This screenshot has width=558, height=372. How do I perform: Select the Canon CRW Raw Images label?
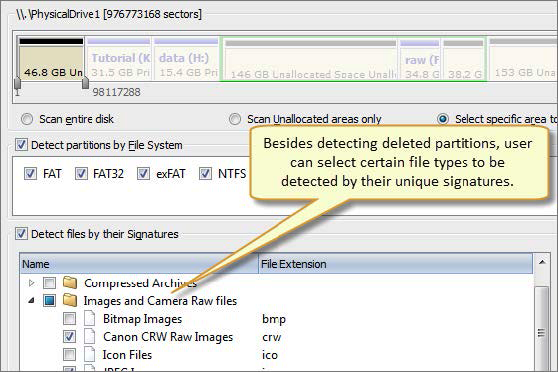[168, 337]
